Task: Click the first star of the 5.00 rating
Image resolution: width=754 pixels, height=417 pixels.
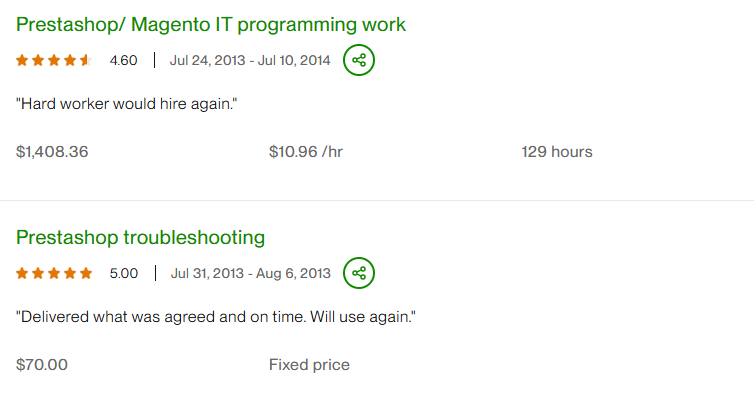Action: (22, 273)
